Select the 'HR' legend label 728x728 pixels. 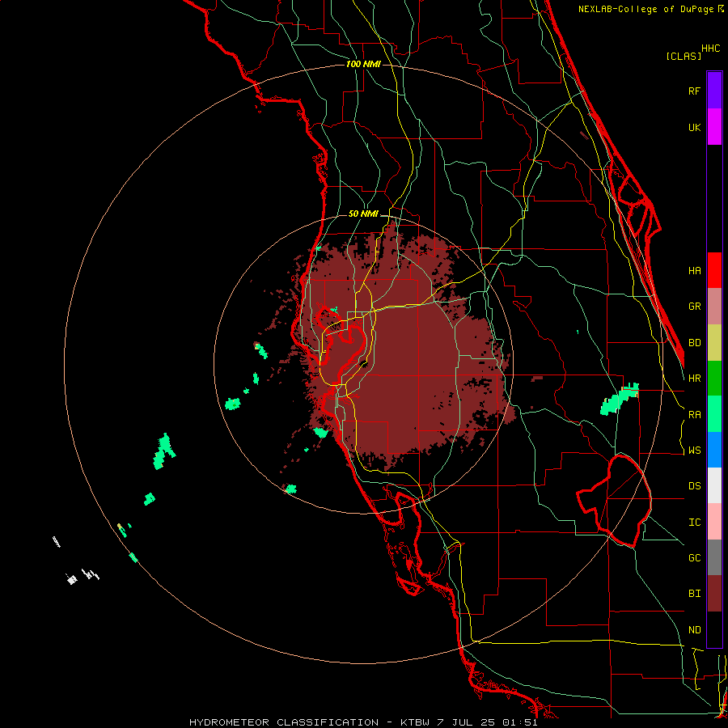[x=694, y=379]
